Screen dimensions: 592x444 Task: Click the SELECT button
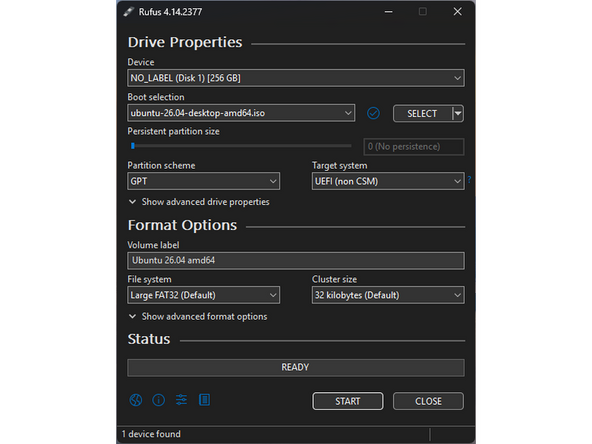coord(422,113)
